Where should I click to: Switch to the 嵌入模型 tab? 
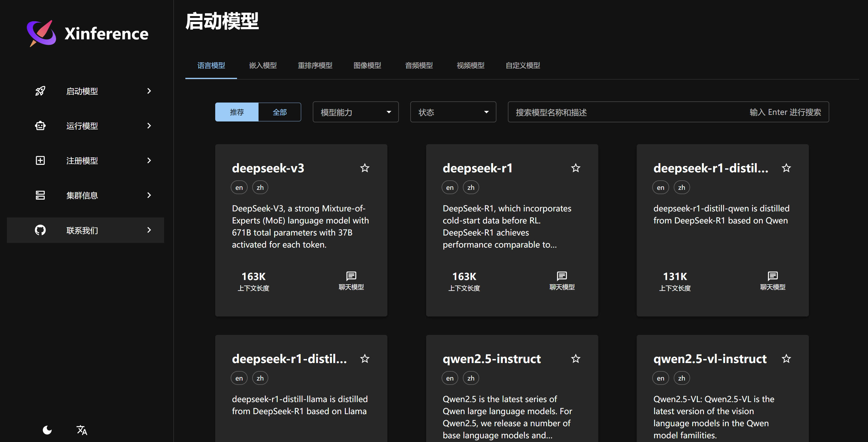coord(263,65)
